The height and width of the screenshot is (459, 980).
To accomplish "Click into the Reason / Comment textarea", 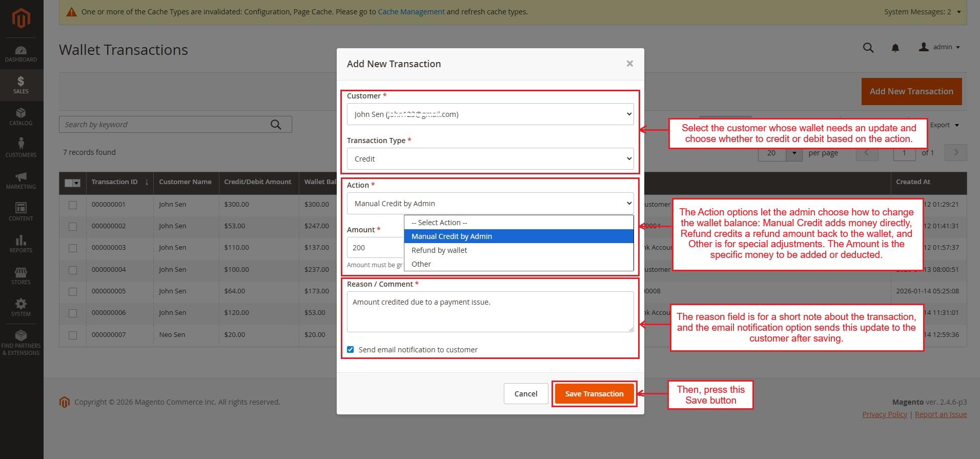I will coord(490,312).
